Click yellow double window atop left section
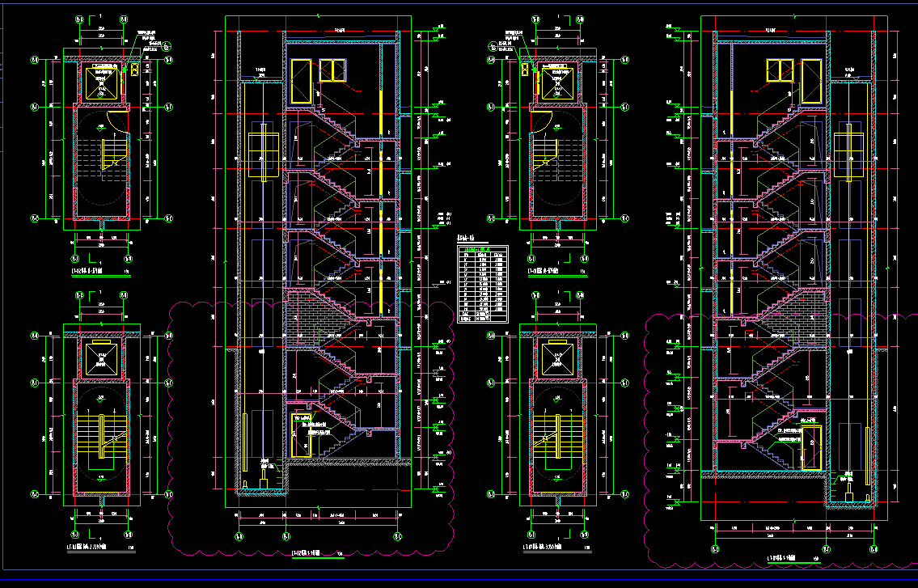Viewport: 918px width, 588px height. click(332, 70)
